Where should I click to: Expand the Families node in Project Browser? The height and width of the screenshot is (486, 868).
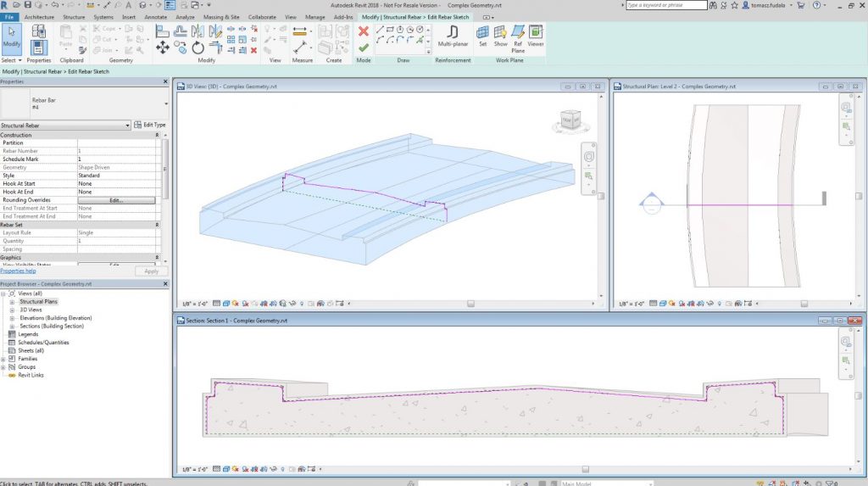[x=4, y=359]
